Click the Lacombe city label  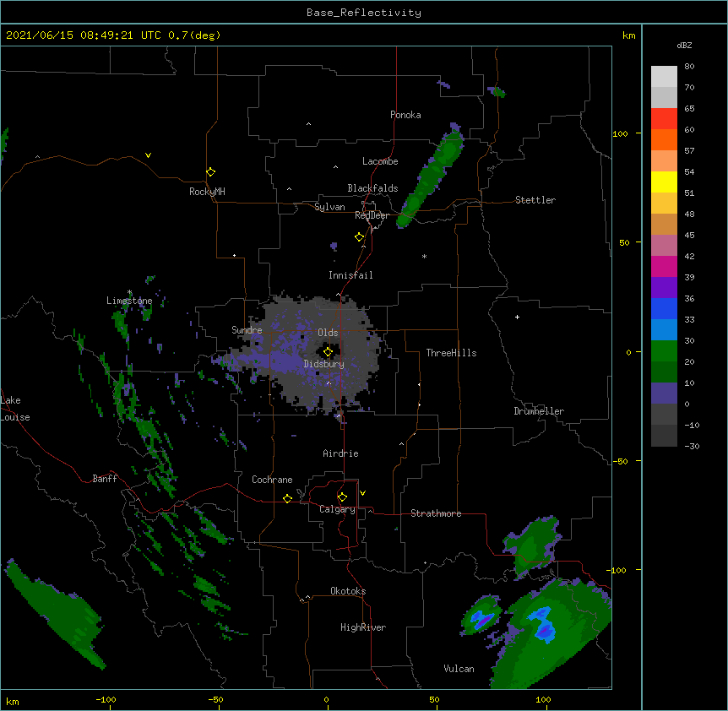tap(380, 161)
